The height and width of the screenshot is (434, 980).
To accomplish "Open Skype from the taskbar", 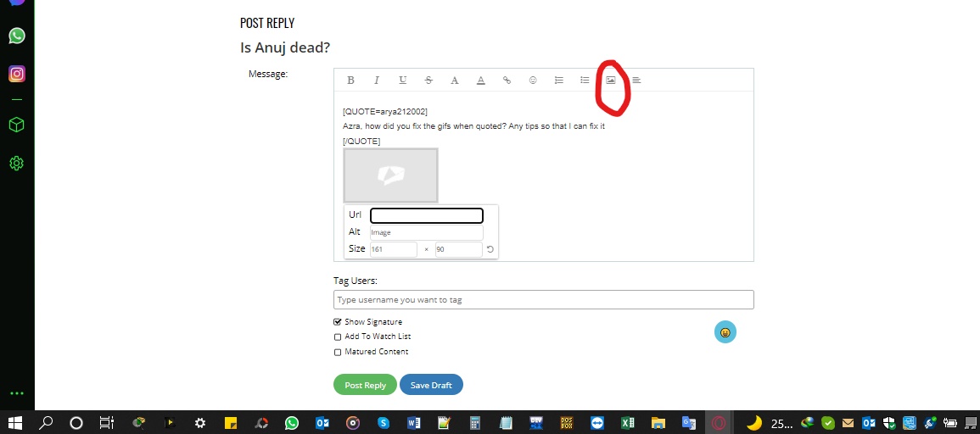I will tap(384, 423).
